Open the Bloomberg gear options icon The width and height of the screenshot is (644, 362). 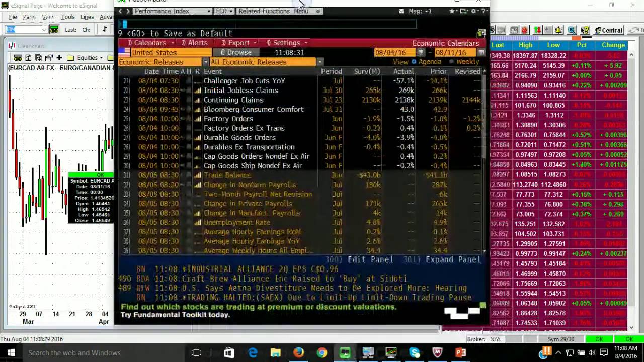pos(473,11)
